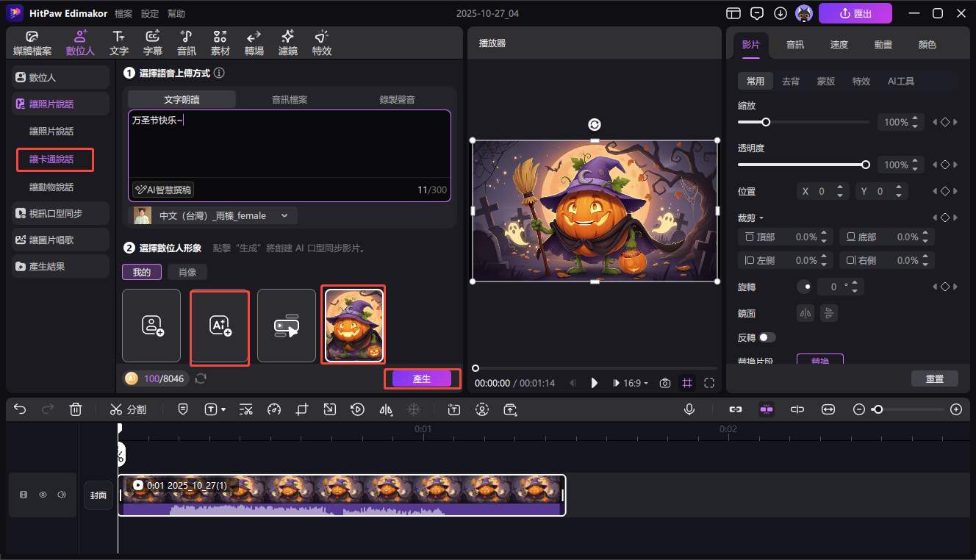The image size is (976, 560).
Task: Click the 透明度 opacity slider handle
Action: [x=866, y=165]
